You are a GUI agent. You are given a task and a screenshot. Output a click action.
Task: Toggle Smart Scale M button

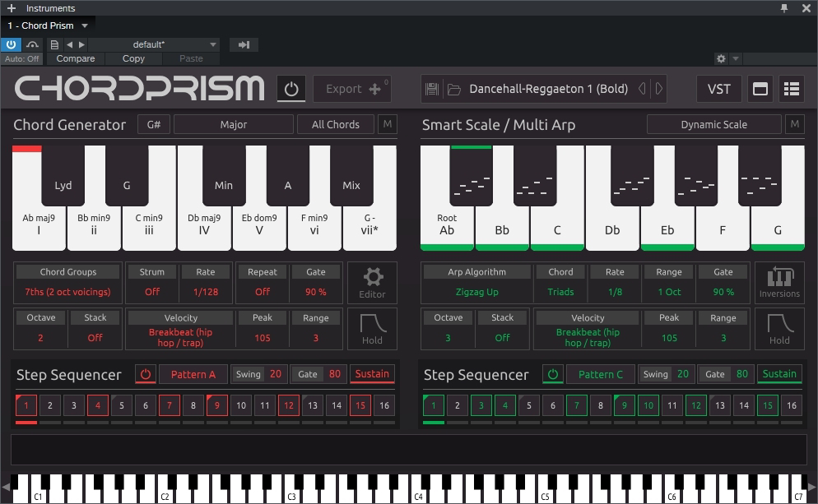coord(794,124)
